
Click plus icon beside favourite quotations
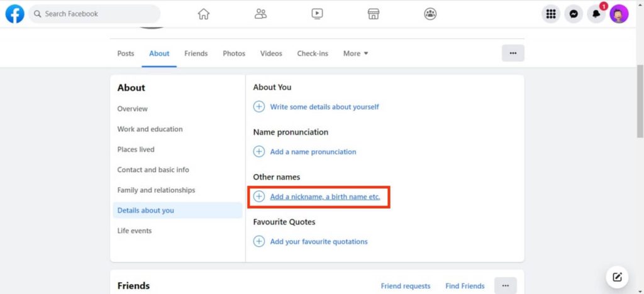[258, 241]
